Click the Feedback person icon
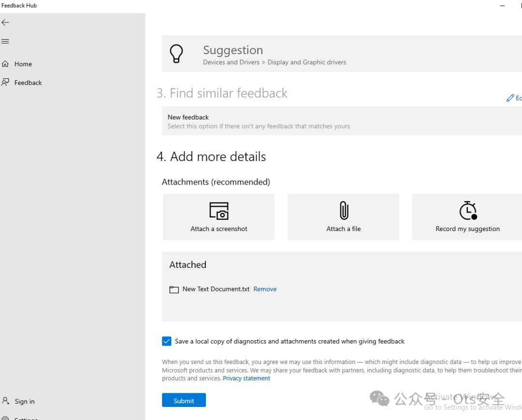 point(5,82)
